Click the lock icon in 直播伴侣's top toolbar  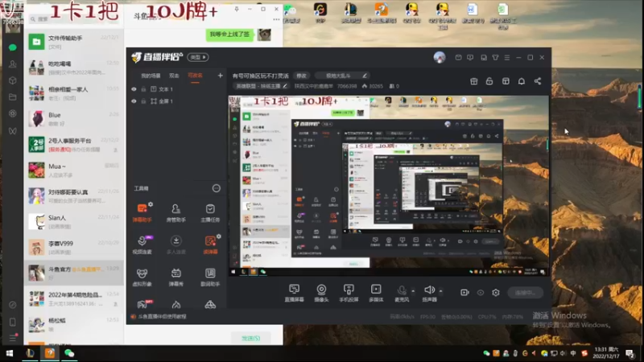[x=489, y=81]
